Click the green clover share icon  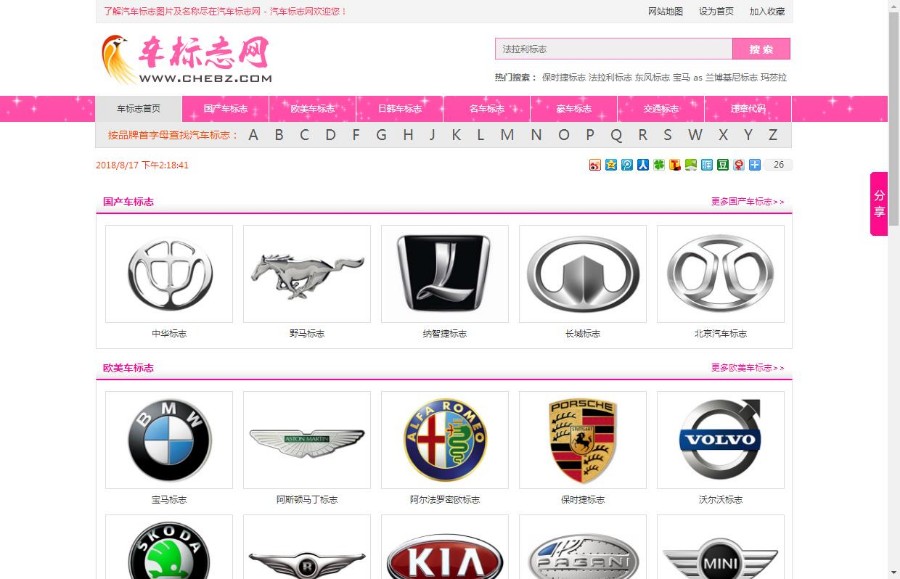pos(659,165)
